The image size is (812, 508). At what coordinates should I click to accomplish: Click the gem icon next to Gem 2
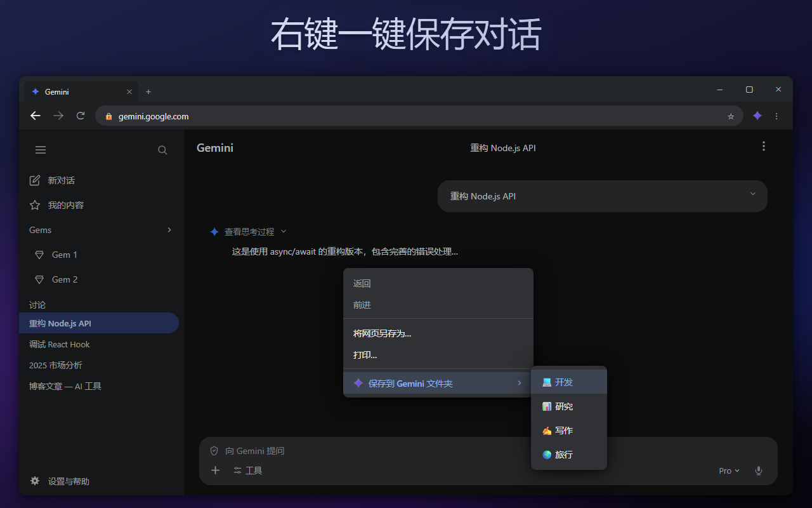(x=39, y=279)
